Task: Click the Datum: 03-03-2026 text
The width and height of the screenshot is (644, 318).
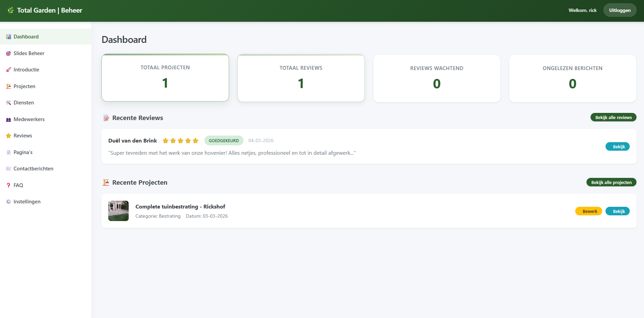Action: coord(207,216)
